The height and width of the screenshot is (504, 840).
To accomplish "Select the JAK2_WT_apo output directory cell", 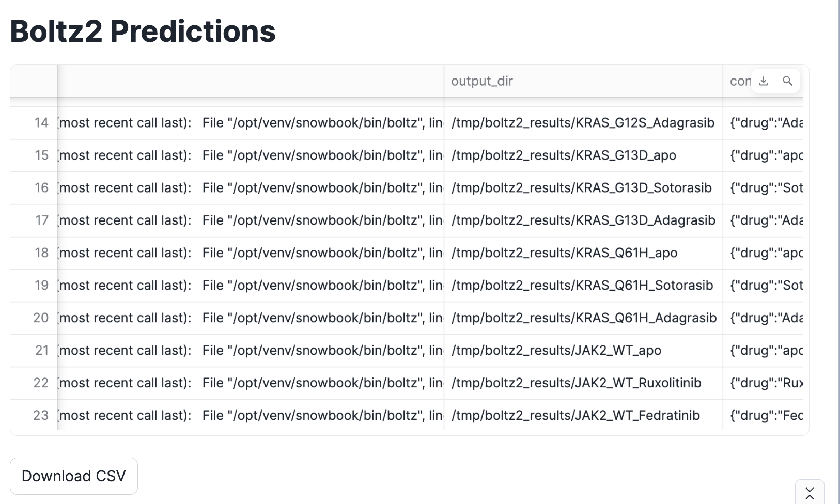I will pyautogui.click(x=556, y=351).
